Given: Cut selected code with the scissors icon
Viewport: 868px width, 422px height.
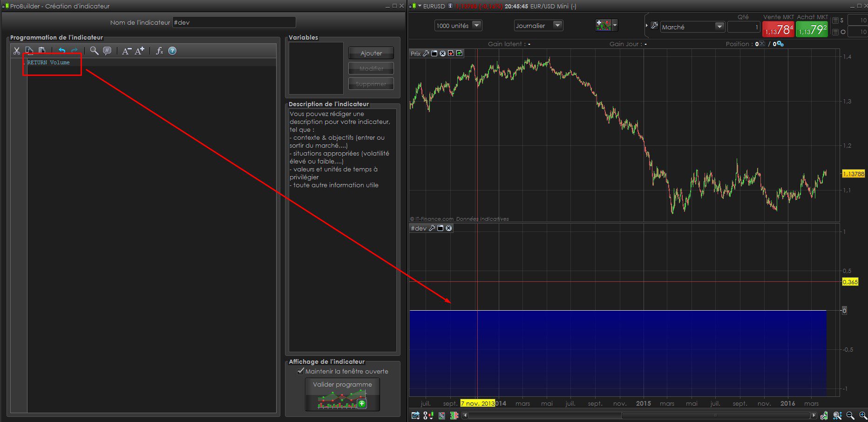Looking at the screenshot, I should pos(17,51).
